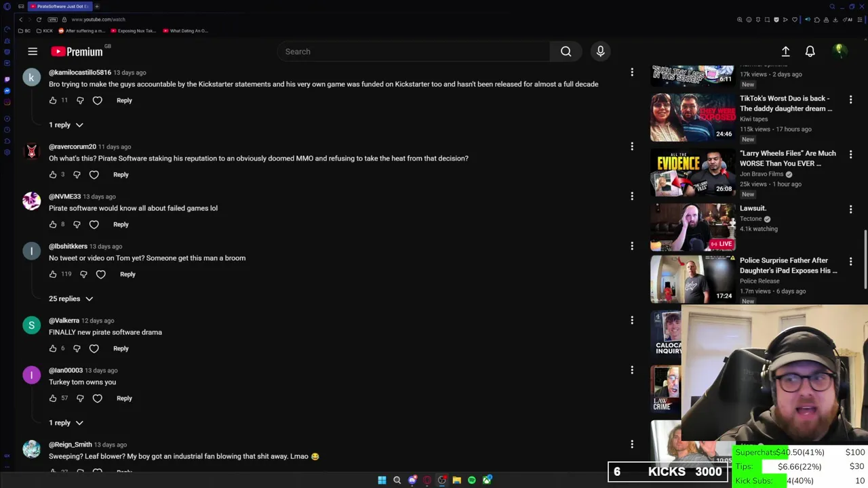
Task: Open @Reign_Smith channel link
Action: (70, 445)
